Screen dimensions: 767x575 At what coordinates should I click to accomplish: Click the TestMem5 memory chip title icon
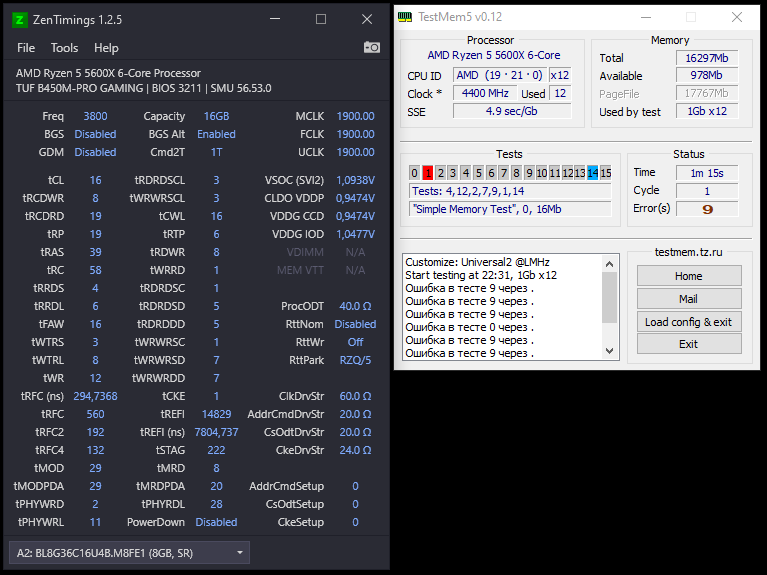405,17
